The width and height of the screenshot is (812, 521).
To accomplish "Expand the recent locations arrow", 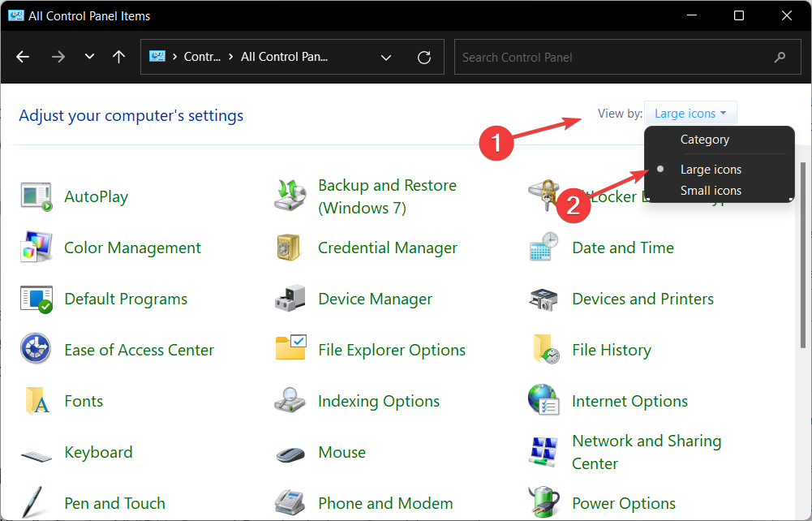I will (90, 58).
